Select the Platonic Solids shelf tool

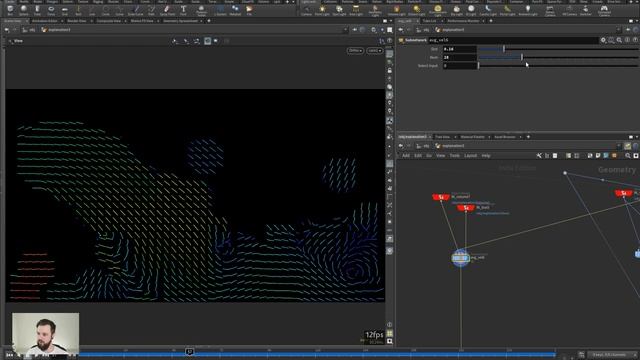[x=201, y=11]
